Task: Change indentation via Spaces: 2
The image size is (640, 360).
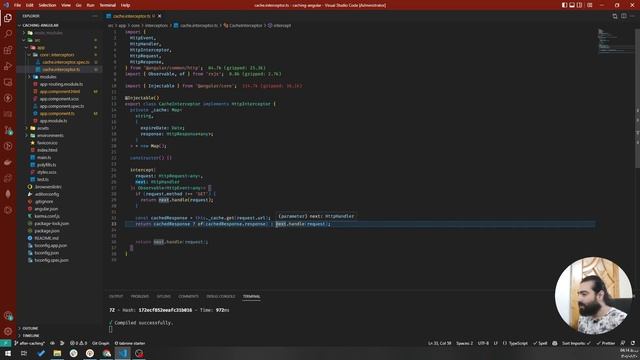Action: click(464, 343)
